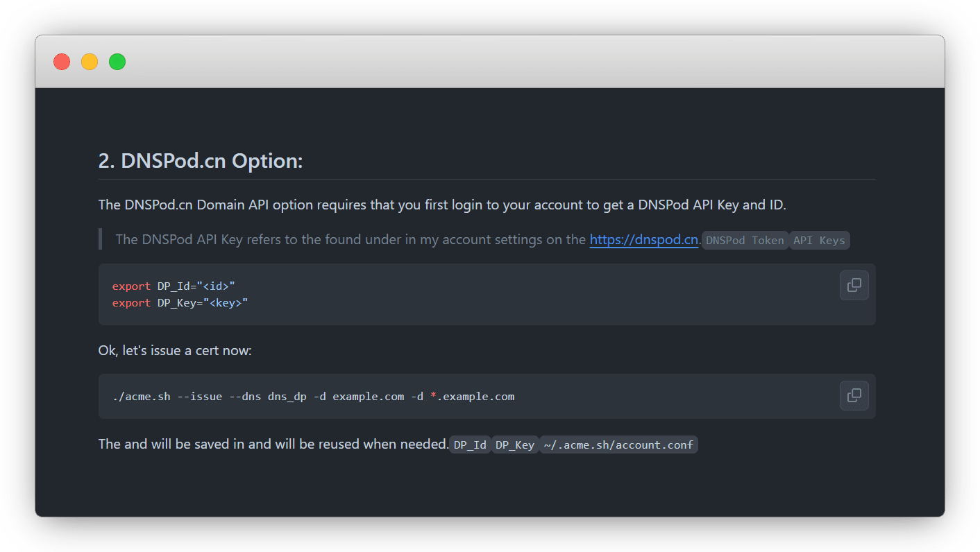This screenshot has height=552, width=980.
Task: Click the DNSPod Token code tag
Action: pyautogui.click(x=745, y=241)
